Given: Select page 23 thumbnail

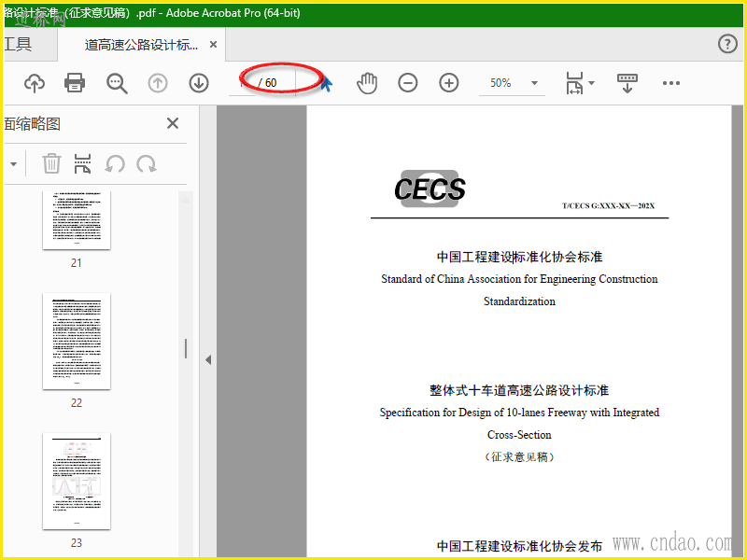Looking at the screenshot, I should (x=77, y=481).
